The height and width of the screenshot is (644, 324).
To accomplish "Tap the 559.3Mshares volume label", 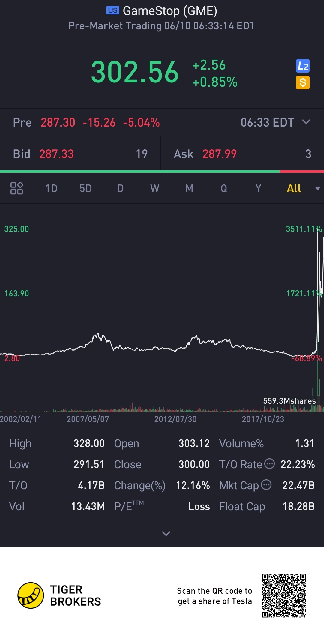I will (289, 401).
